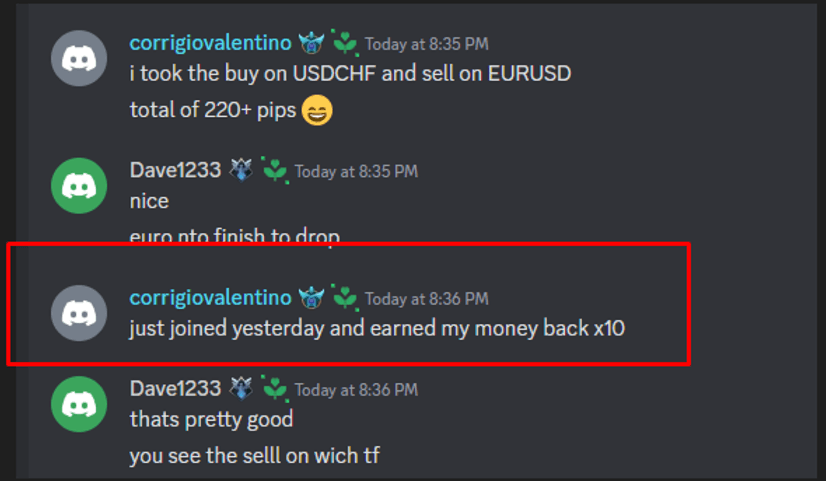Click corrigiovalentino's avatar in highlighted message
The height and width of the screenshot is (481, 826).
tap(79, 313)
